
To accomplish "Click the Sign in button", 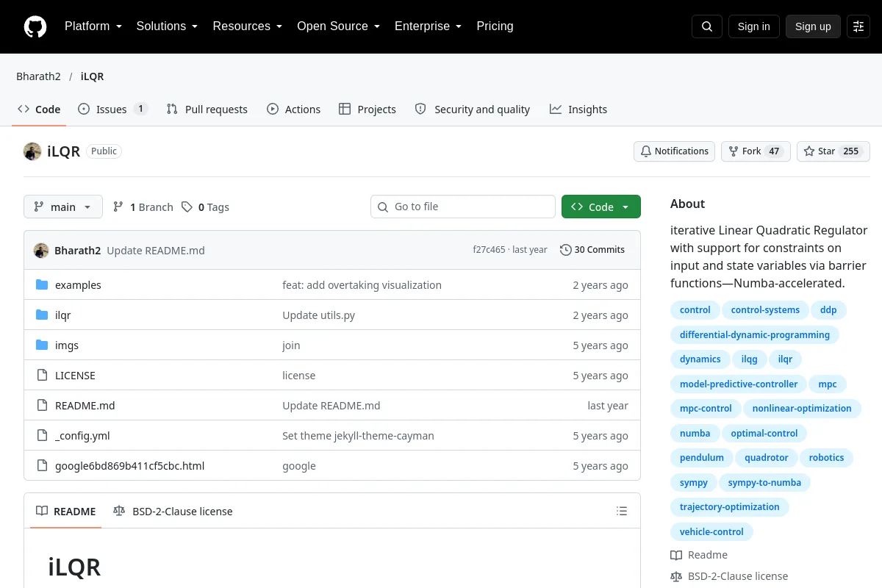I will [x=753, y=26].
